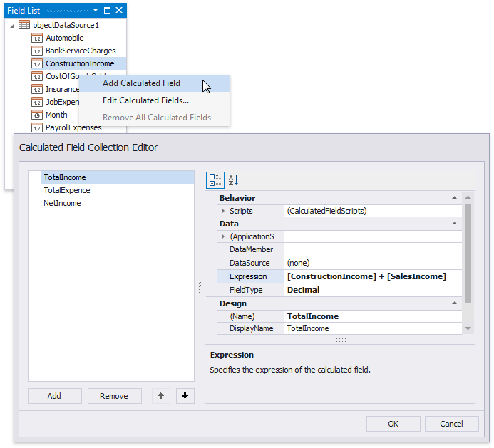Open Field List panel options dropdown arrow
The height and width of the screenshot is (448, 494).
coord(96,11)
